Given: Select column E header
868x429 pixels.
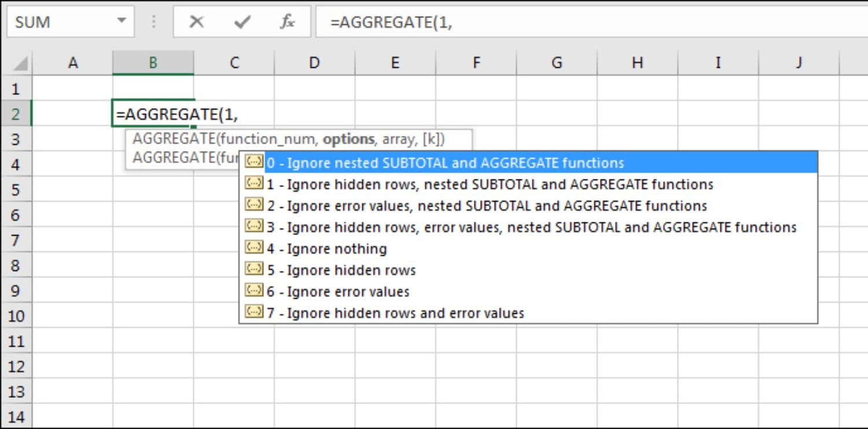Looking at the screenshot, I should [x=395, y=63].
